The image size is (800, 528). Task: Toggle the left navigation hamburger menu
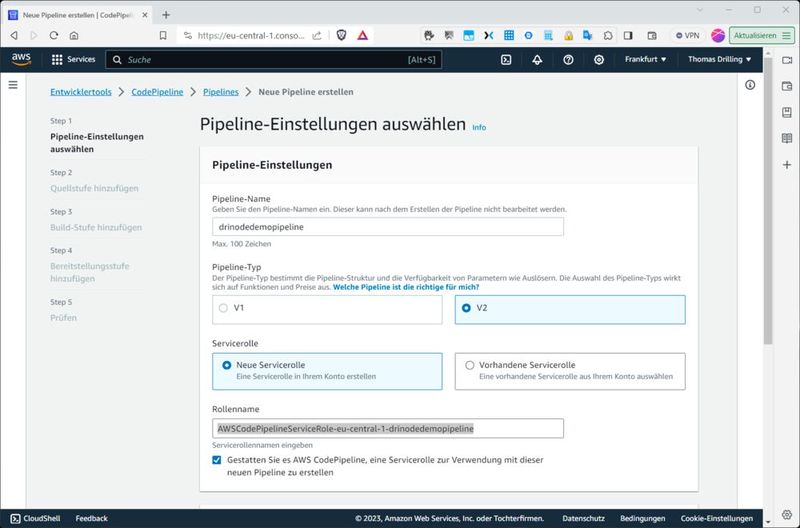[13, 85]
